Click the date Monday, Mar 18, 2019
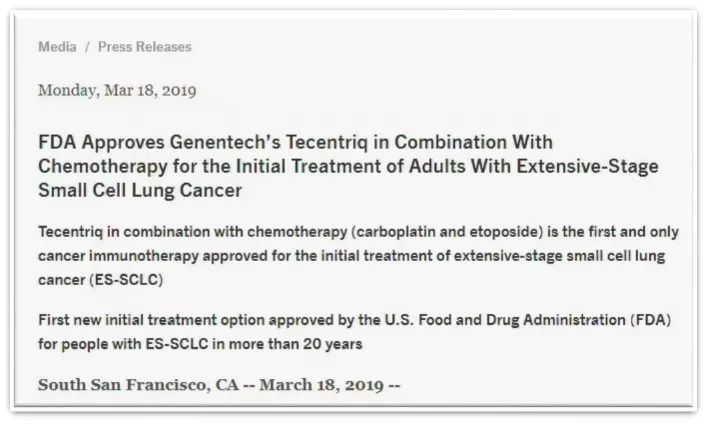Viewport: 707px width, 424px height. 117,90
